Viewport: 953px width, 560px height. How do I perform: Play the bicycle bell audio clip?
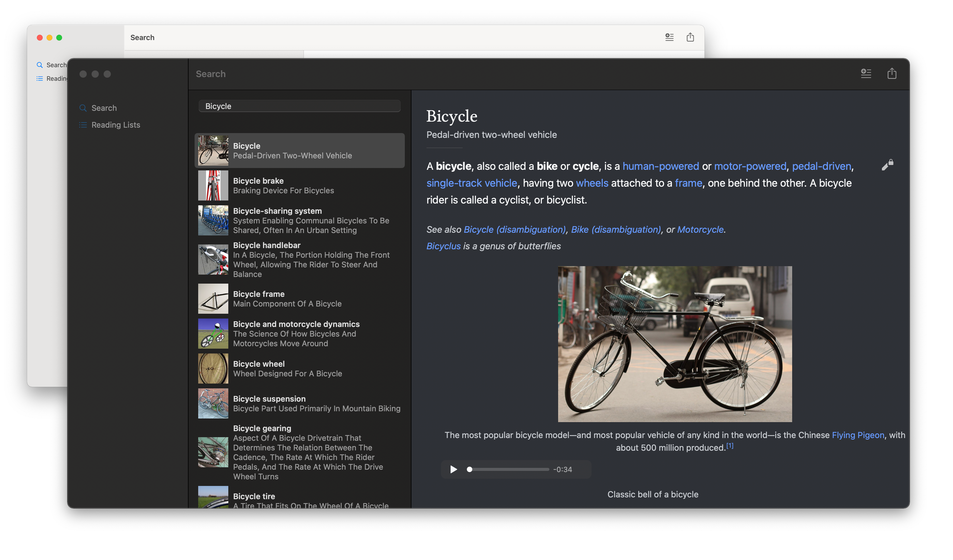coord(453,469)
